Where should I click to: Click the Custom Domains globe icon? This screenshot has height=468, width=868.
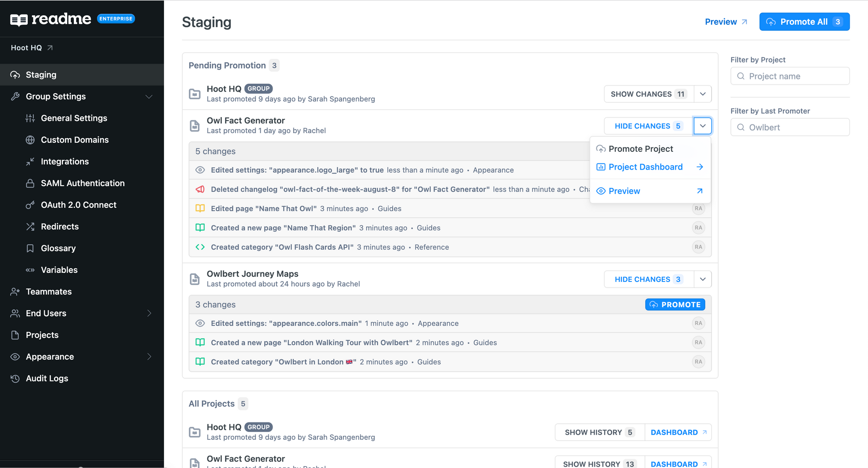coord(30,140)
